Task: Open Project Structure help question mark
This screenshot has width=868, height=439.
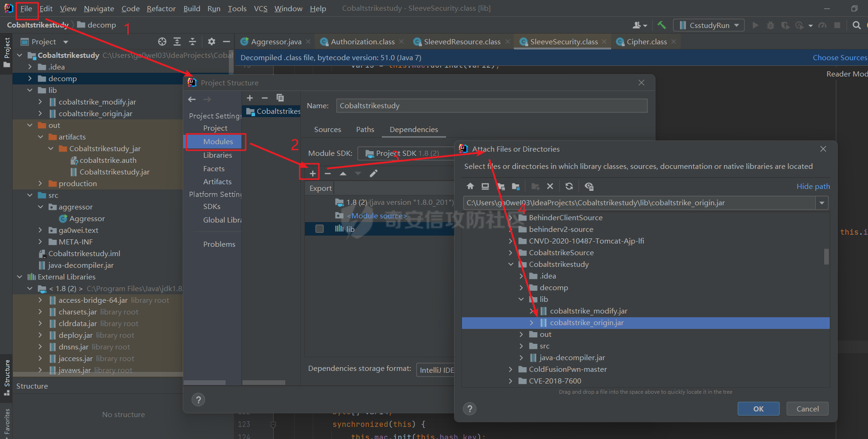Action: click(x=198, y=400)
